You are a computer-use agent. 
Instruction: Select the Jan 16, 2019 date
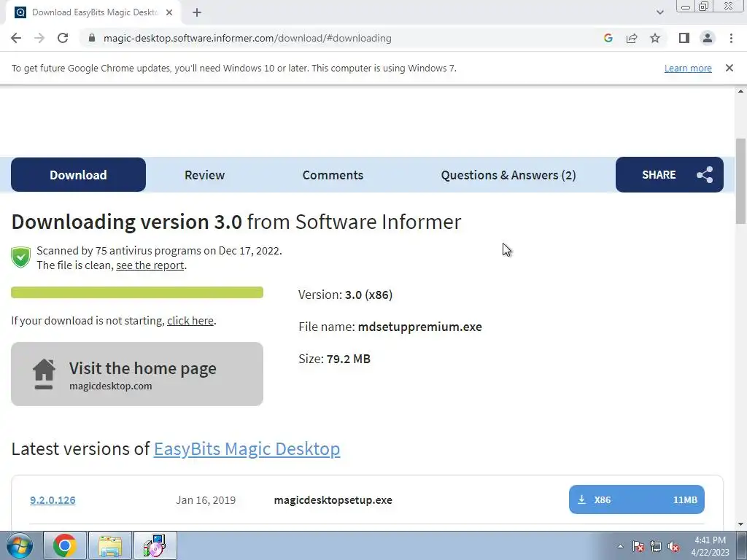pos(206,500)
